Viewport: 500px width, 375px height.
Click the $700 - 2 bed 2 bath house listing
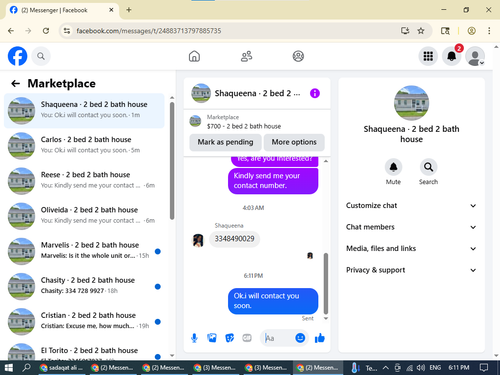tap(243, 126)
